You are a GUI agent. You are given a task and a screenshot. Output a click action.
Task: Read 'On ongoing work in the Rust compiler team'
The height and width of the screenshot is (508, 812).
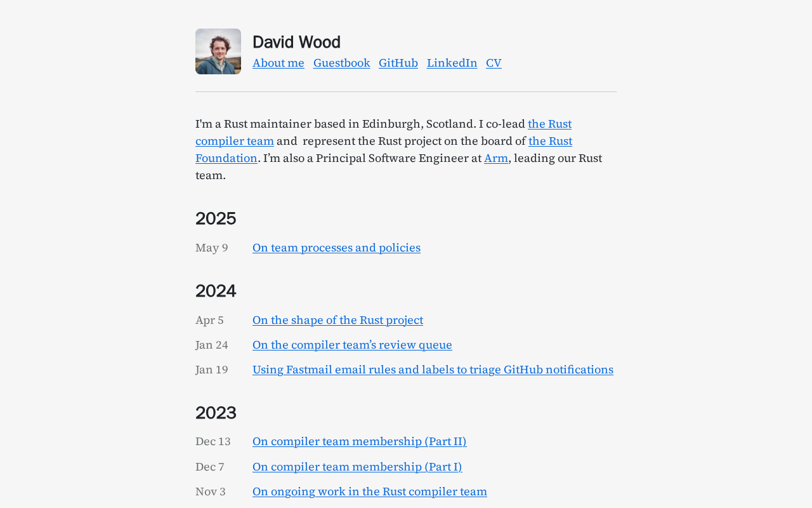pyautogui.click(x=370, y=491)
